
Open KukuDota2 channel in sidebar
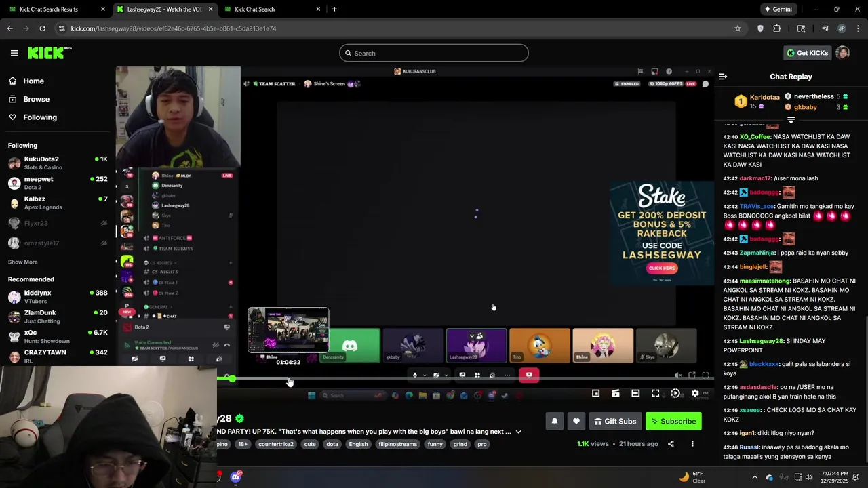coord(58,163)
